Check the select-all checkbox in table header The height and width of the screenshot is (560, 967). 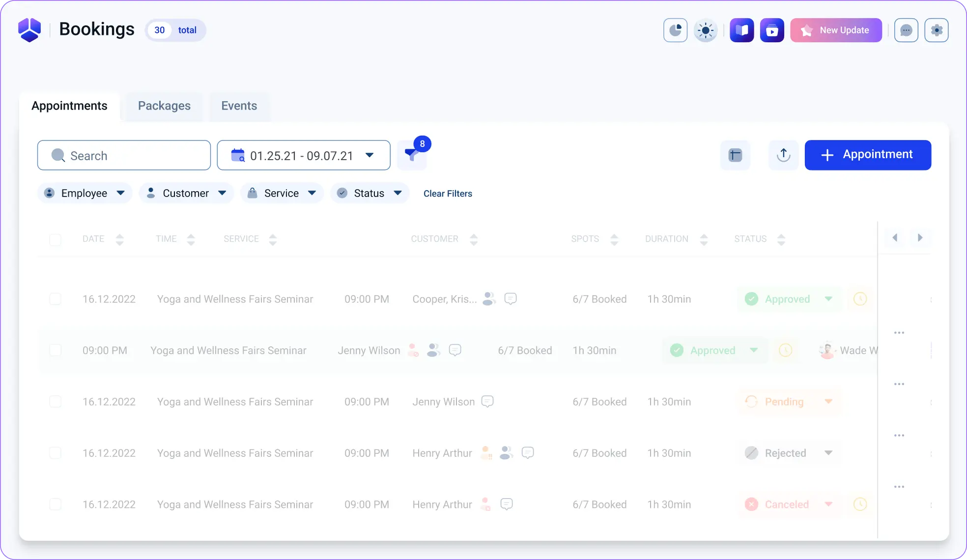pos(56,240)
